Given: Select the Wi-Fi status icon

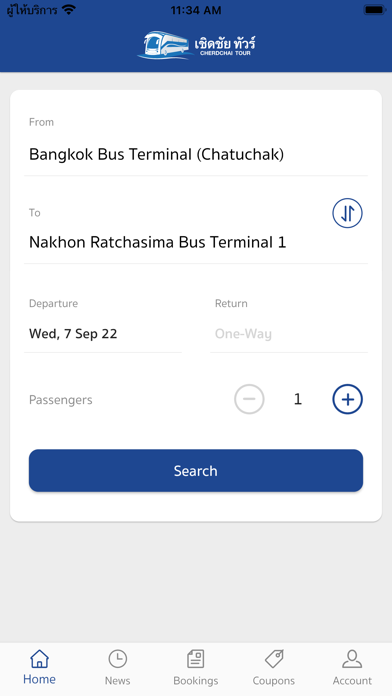Looking at the screenshot, I should click(x=69, y=10).
